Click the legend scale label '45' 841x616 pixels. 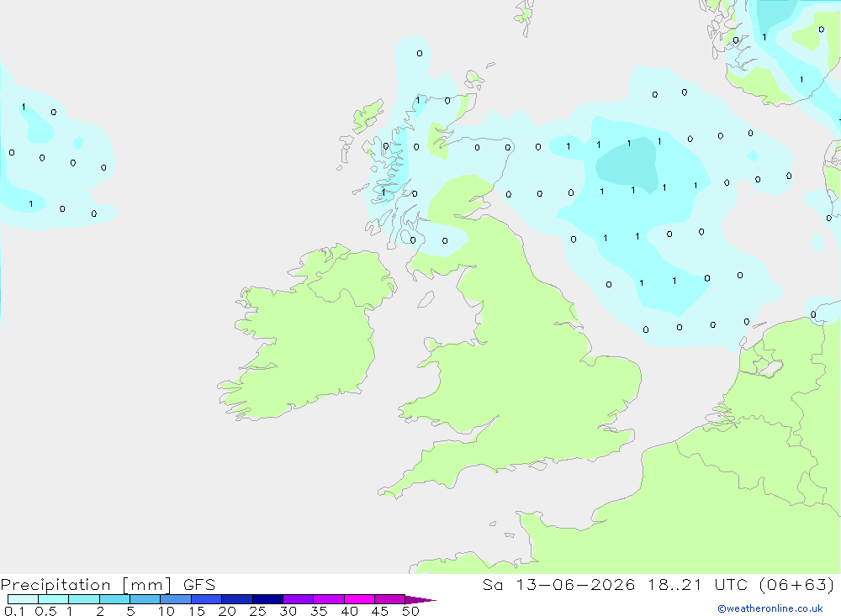(380, 611)
